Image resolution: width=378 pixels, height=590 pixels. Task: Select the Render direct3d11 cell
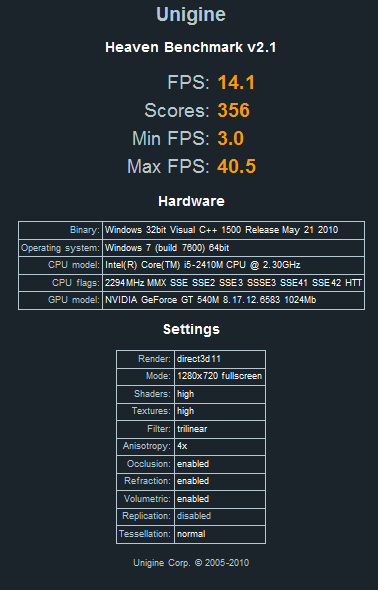220,359
